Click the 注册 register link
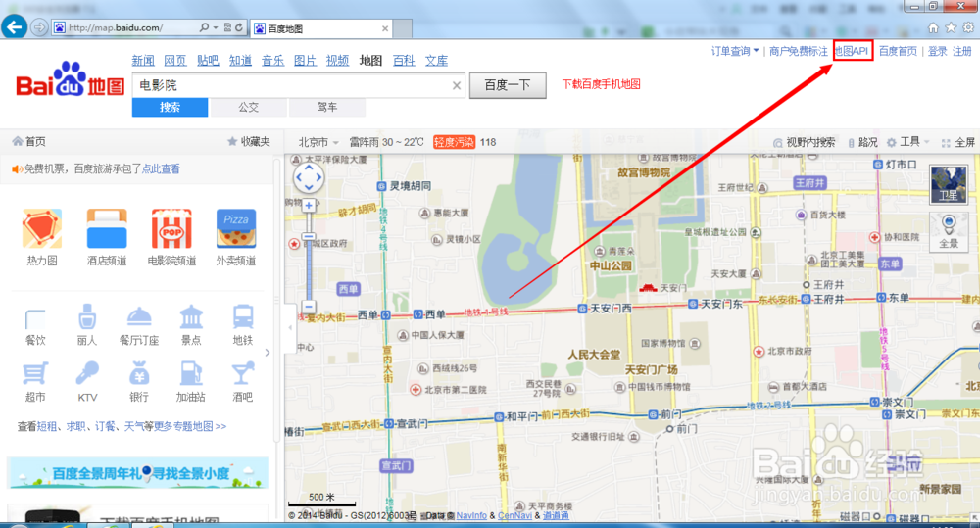 (962, 51)
